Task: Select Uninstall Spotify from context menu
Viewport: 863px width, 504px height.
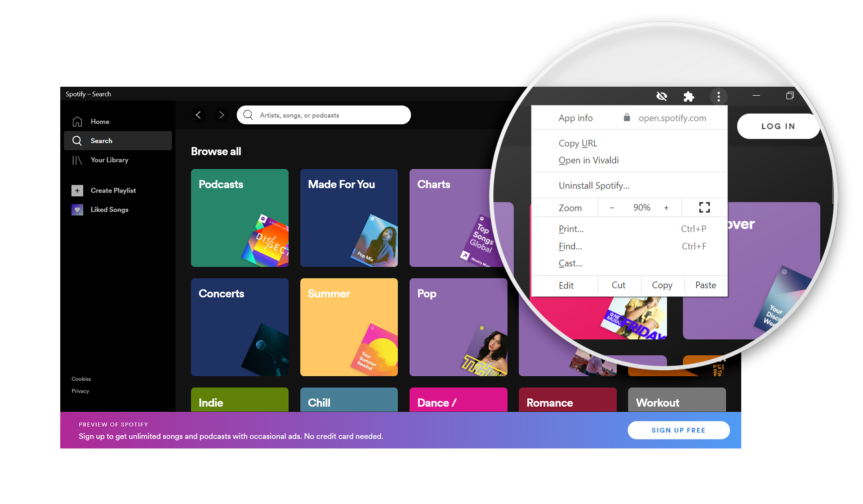Action: pyautogui.click(x=593, y=185)
